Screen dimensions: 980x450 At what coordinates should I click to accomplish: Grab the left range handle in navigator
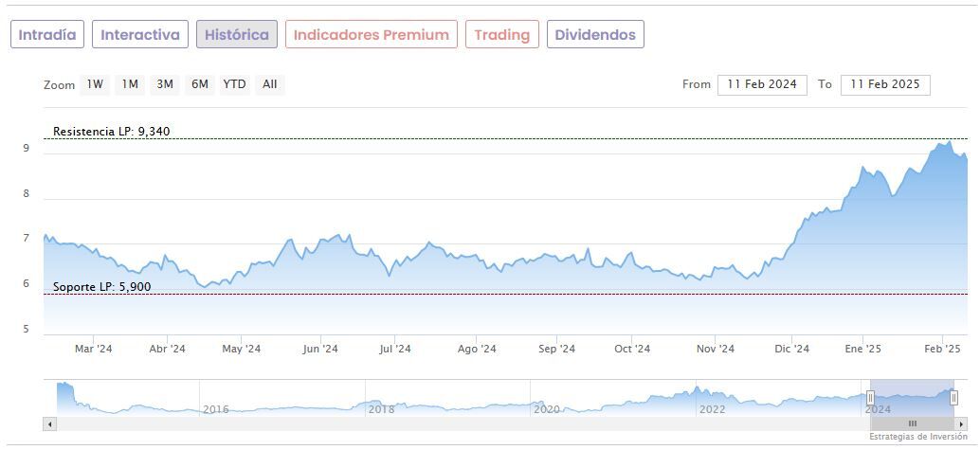[x=870, y=398]
